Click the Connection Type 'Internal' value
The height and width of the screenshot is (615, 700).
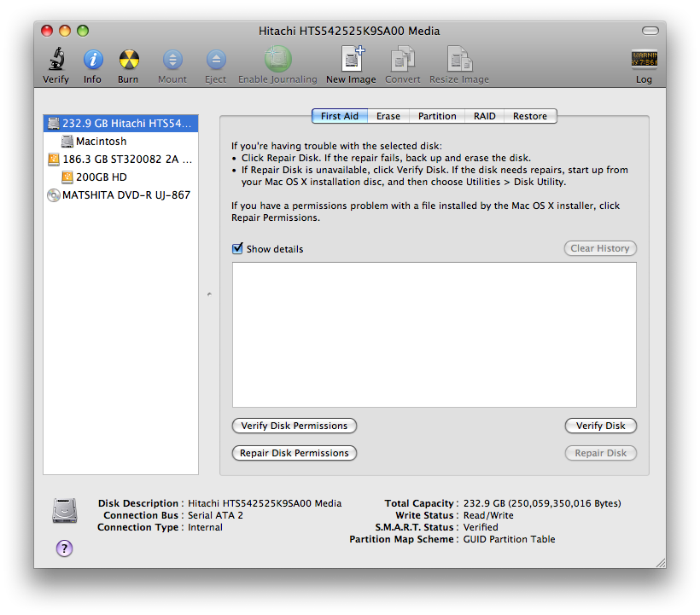point(205,527)
